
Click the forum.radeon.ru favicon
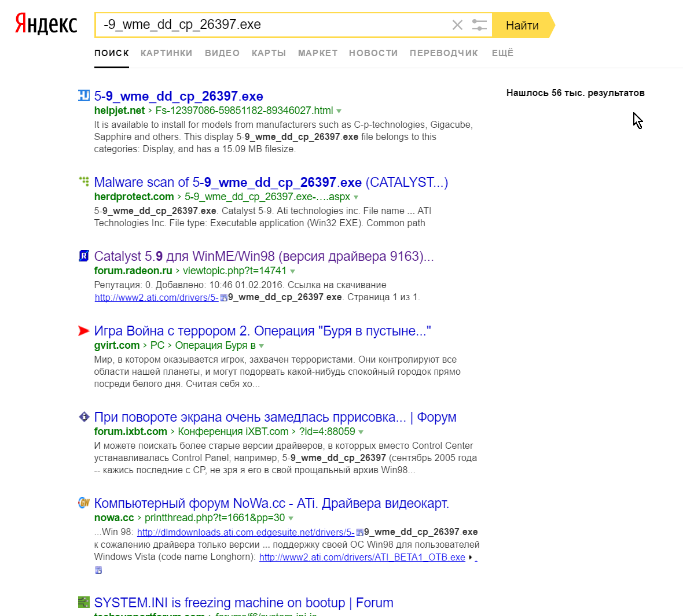[83, 256]
